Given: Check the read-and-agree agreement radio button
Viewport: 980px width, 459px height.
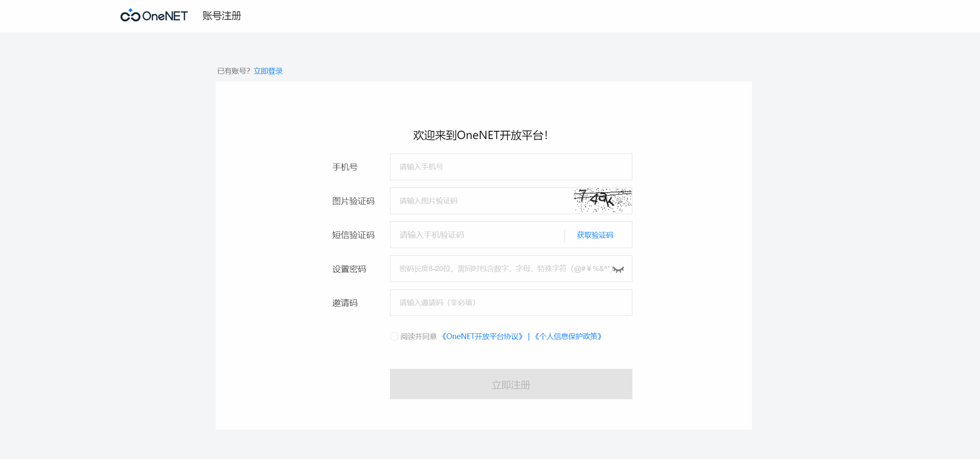Looking at the screenshot, I should (x=394, y=337).
